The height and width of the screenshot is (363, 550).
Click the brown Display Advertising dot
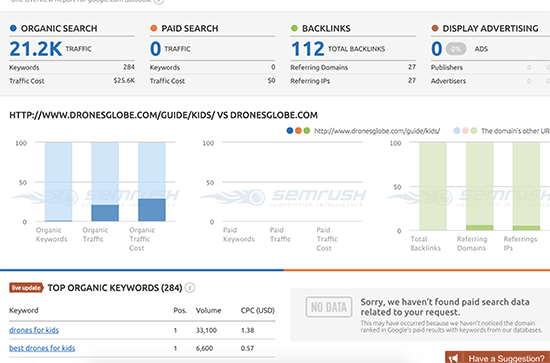[435, 28]
